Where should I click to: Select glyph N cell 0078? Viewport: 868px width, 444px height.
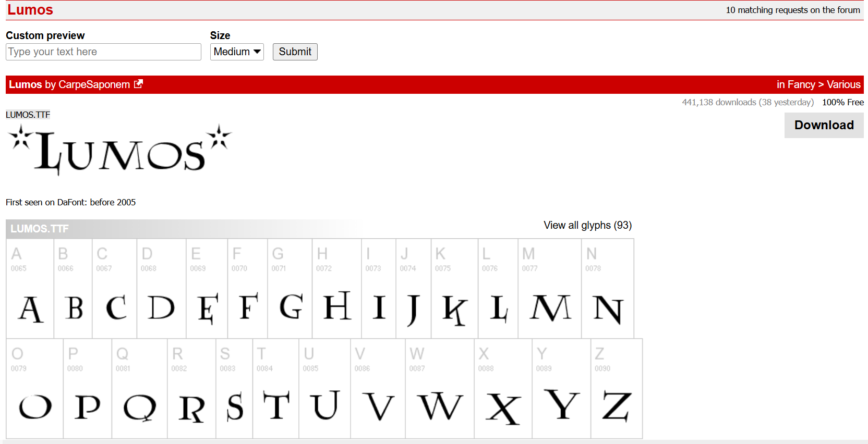pos(608,289)
